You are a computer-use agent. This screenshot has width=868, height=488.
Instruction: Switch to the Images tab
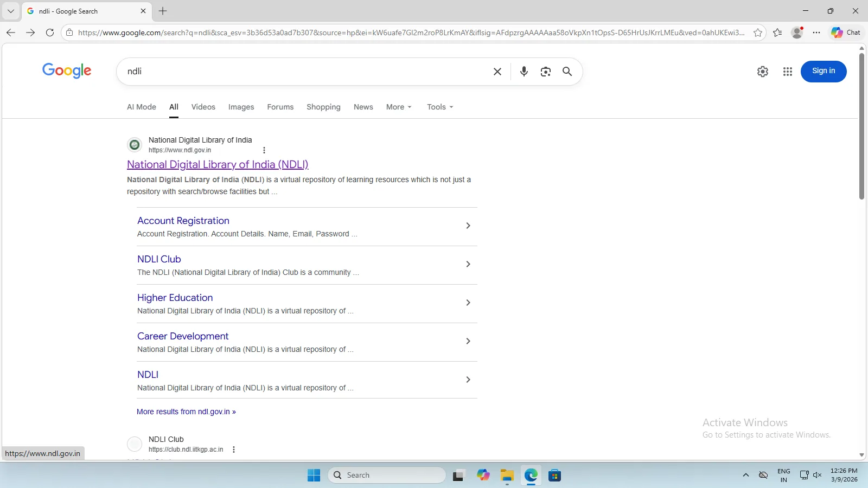(x=241, y=107)
